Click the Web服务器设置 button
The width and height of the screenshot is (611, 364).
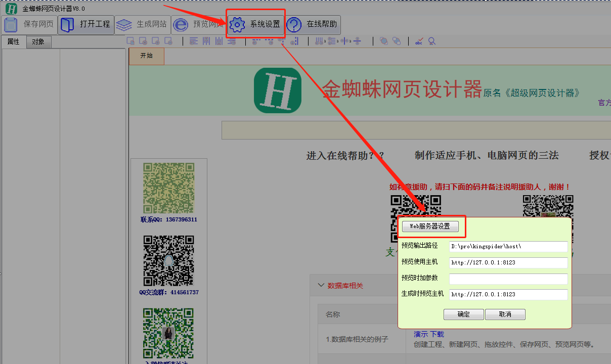430,226
